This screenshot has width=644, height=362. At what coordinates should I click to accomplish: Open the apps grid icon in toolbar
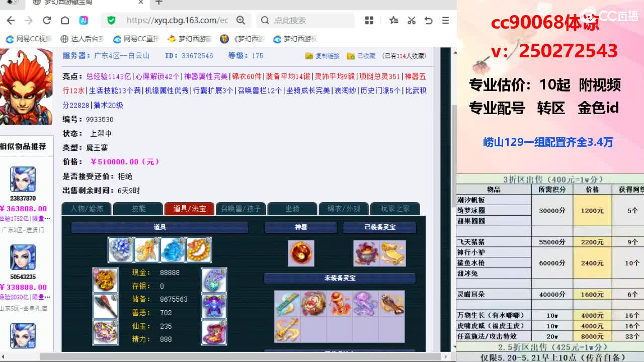tap(369, 21)
